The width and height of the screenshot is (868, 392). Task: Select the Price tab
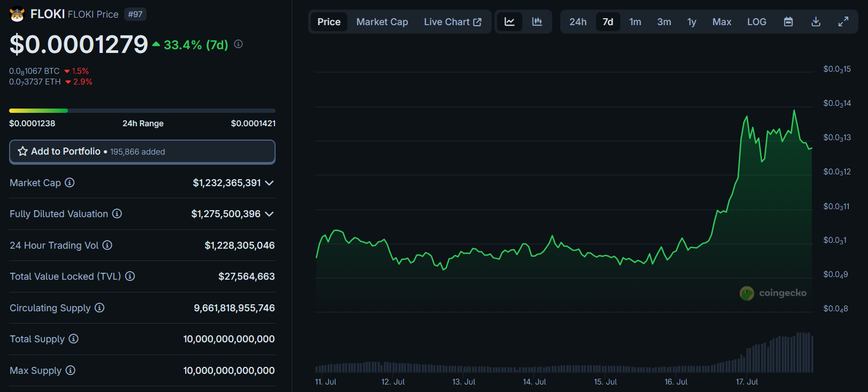329,22
